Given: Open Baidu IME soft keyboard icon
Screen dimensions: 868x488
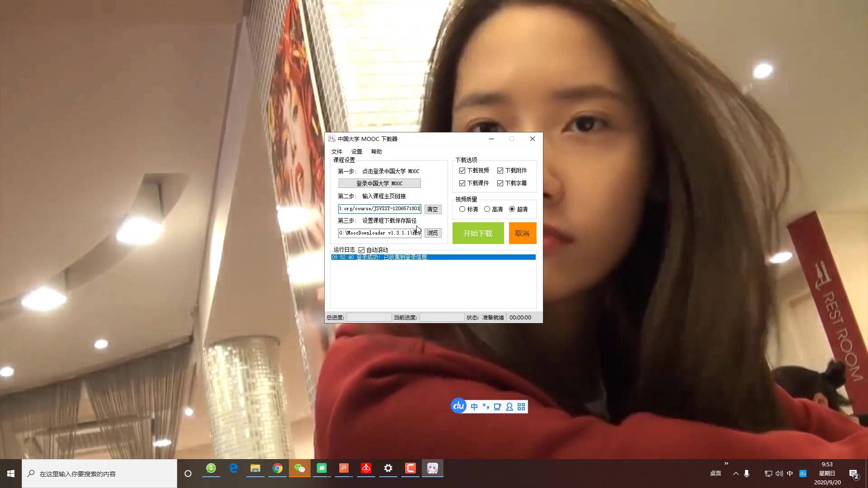Looking at the screenshot, I should coord(497,407).
